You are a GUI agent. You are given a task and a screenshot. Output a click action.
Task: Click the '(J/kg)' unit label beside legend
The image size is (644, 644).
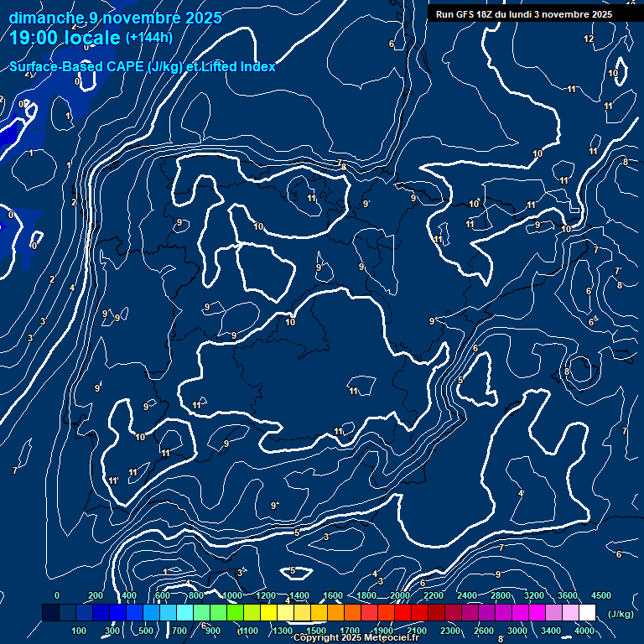coord(621,614)
